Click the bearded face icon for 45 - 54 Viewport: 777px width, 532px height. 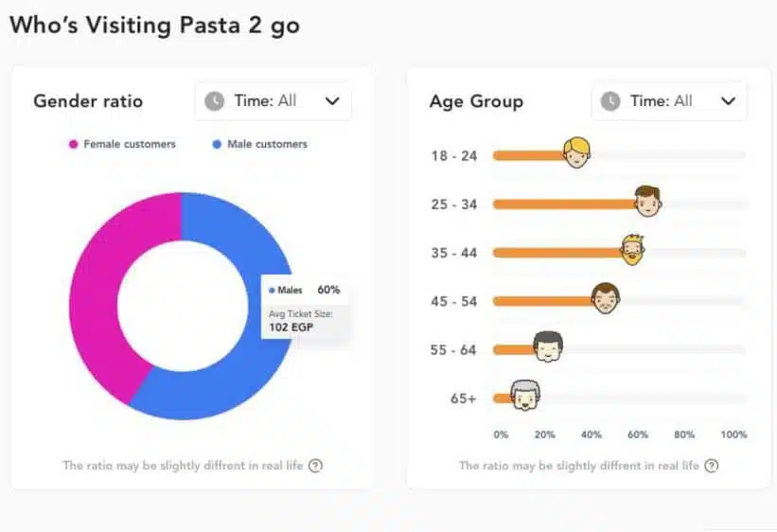click(x=605, y=298)
